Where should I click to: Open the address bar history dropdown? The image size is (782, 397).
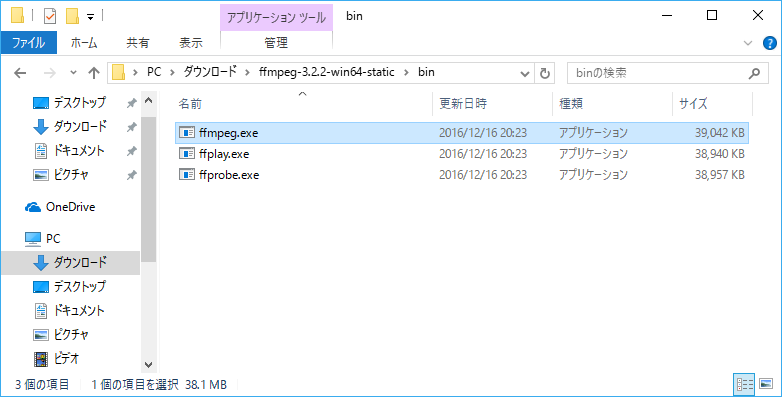coord(524,74)
